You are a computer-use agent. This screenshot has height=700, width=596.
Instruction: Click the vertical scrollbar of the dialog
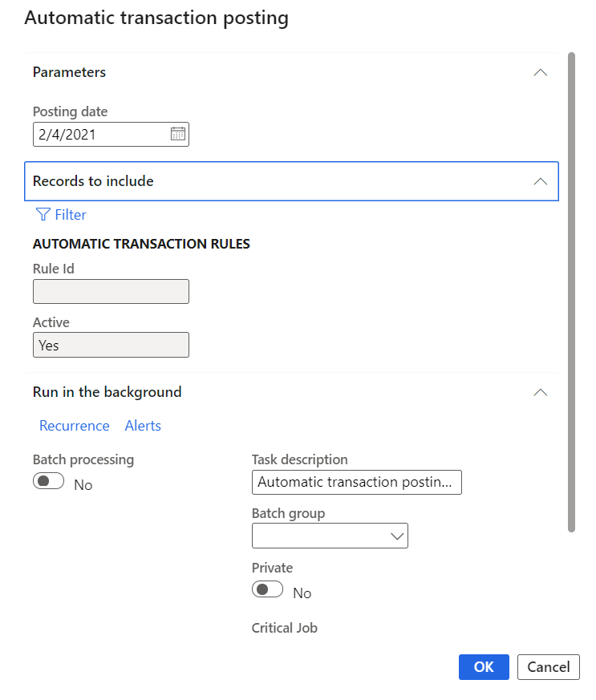(x=571, y=289)
